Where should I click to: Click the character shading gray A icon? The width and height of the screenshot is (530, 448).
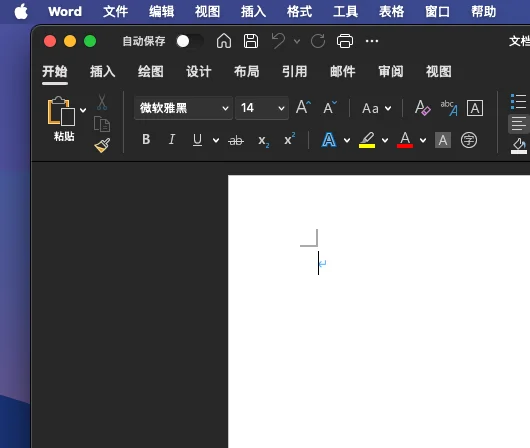click(x=443, y=140)
